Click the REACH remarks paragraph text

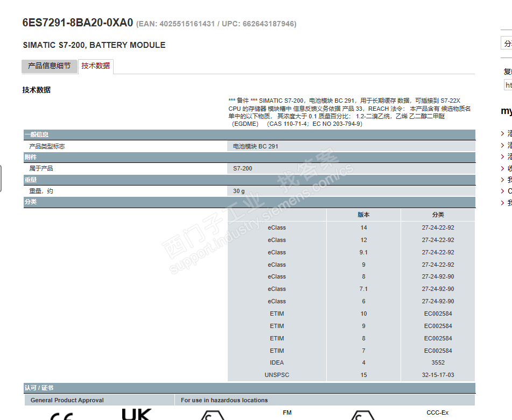[x=349, y=112]
